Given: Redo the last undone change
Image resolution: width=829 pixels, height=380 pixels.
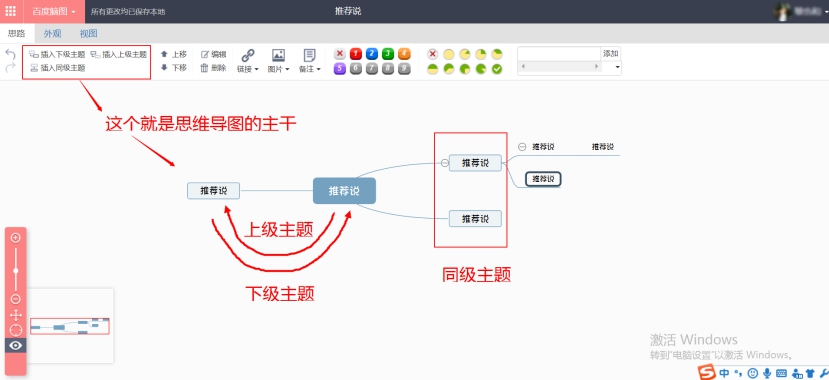Looking at the screenshot, I should (x=10, y=68).
